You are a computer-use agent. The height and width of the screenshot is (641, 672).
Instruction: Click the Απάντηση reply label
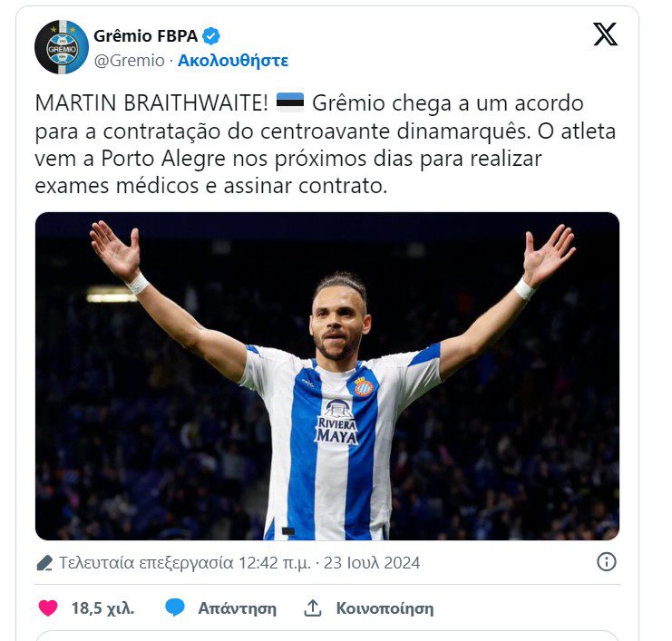click(x=237, y=607)
